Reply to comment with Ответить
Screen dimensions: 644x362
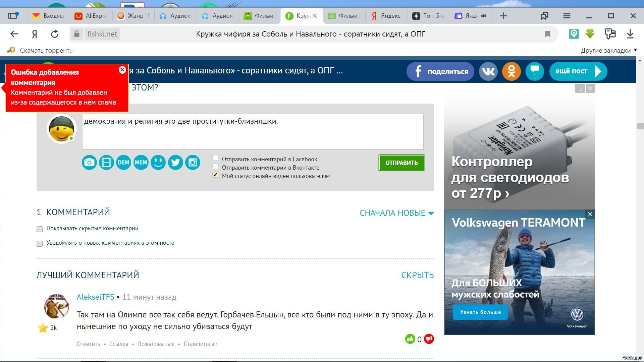[88, 344]
